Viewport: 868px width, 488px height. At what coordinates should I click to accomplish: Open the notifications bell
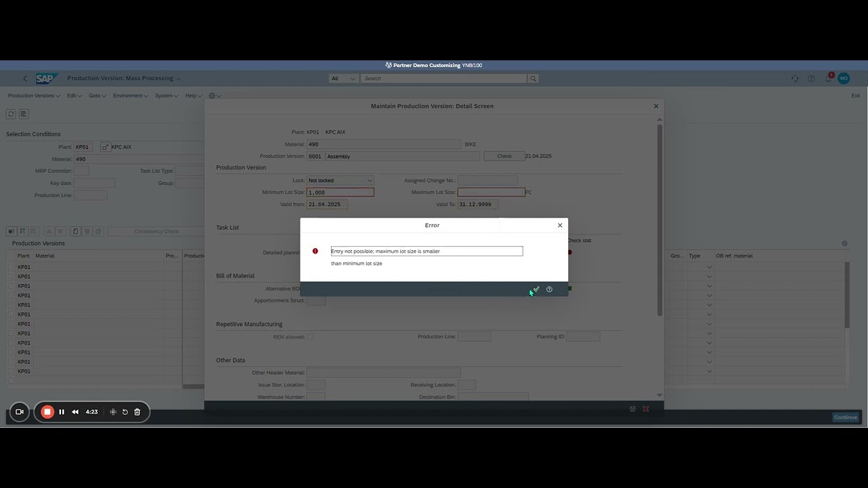pyautogui.click(x=828, y=78)
